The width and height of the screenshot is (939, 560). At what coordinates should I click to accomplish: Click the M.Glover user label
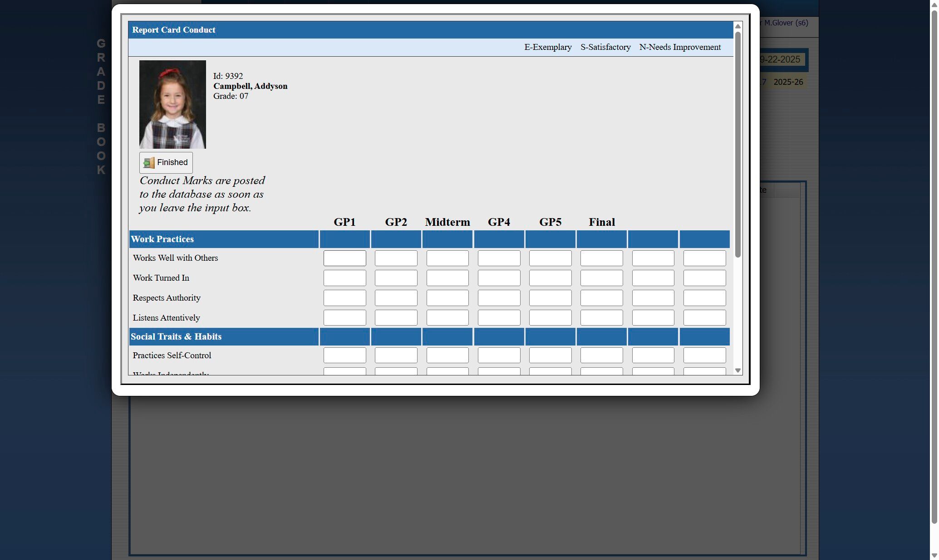click(x=786, y=23)
